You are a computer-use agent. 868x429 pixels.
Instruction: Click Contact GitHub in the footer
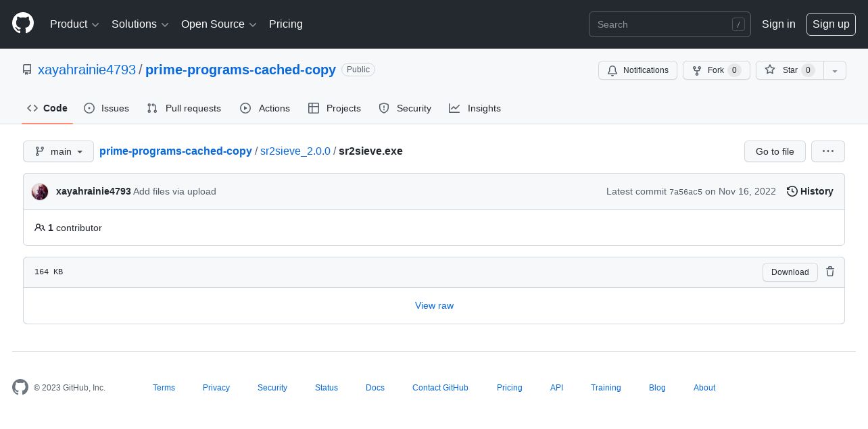(440, 388)
